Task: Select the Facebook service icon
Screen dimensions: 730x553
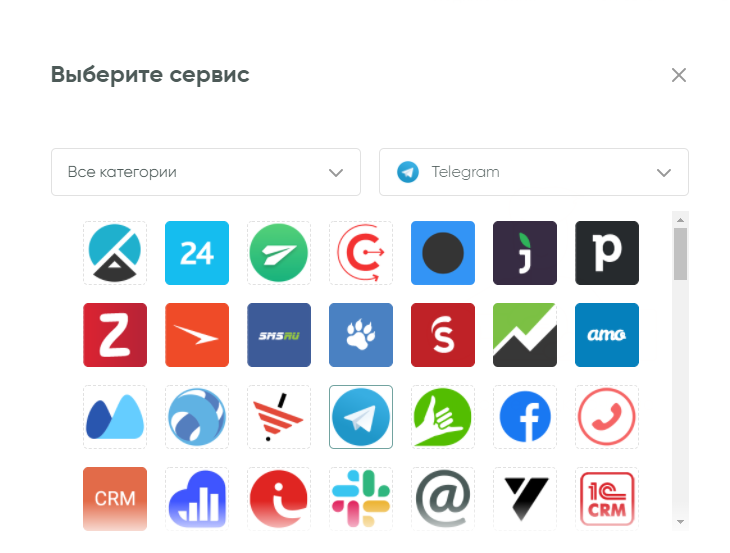Action: 525,417
